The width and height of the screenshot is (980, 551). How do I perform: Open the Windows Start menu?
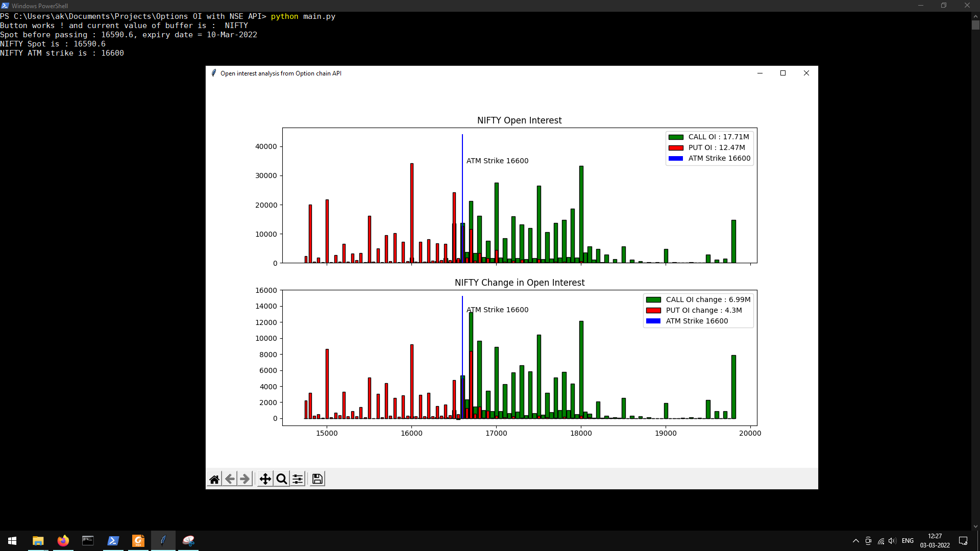(12, 541)
